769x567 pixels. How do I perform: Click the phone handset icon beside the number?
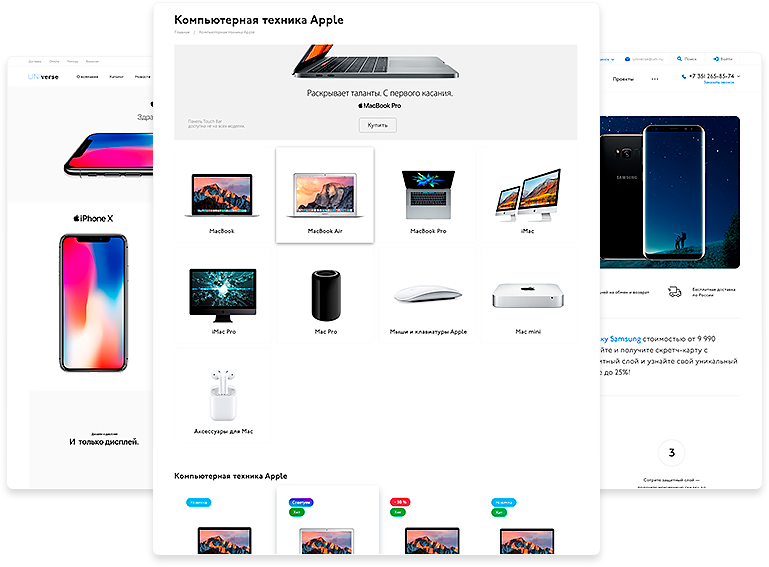(684, 77)
